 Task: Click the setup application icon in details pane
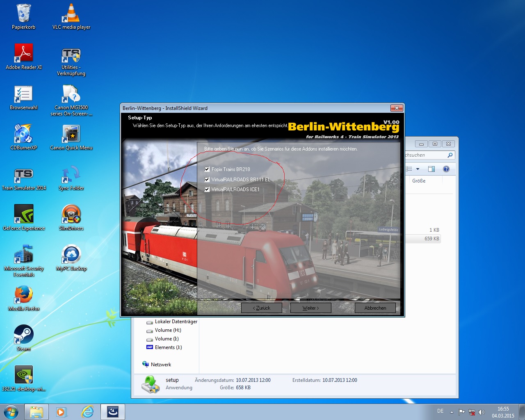point(151,384)
